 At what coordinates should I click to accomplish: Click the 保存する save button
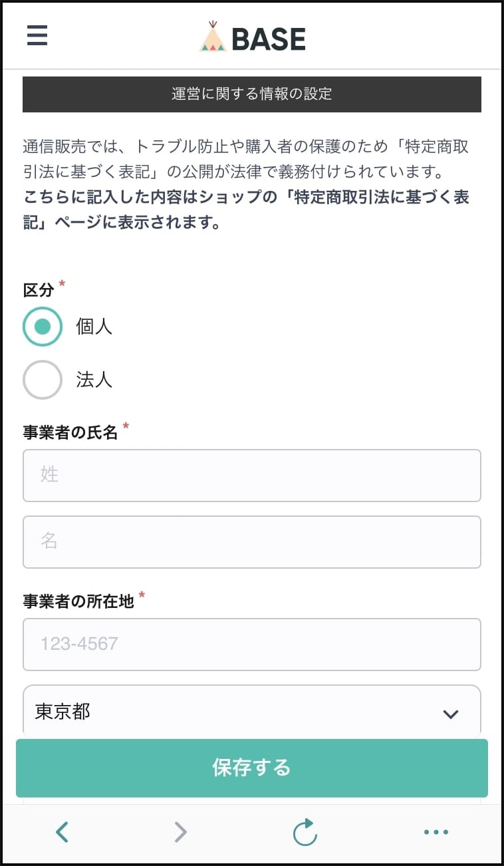click(x=251, y=768)
